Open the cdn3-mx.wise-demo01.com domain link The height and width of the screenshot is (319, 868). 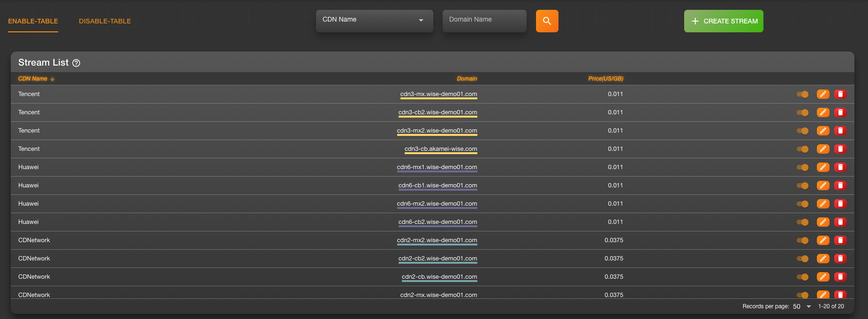pyautogui.click(x=438, y=94)
